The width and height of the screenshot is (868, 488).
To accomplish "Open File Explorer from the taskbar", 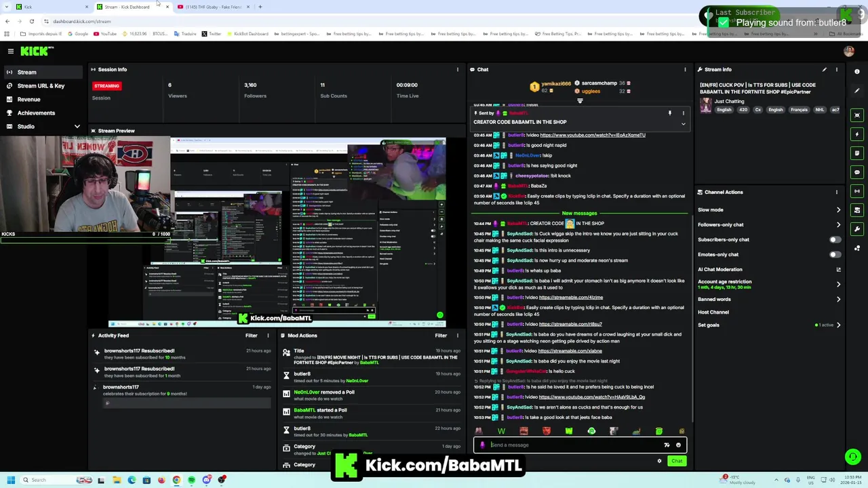I will coord(117,480).
